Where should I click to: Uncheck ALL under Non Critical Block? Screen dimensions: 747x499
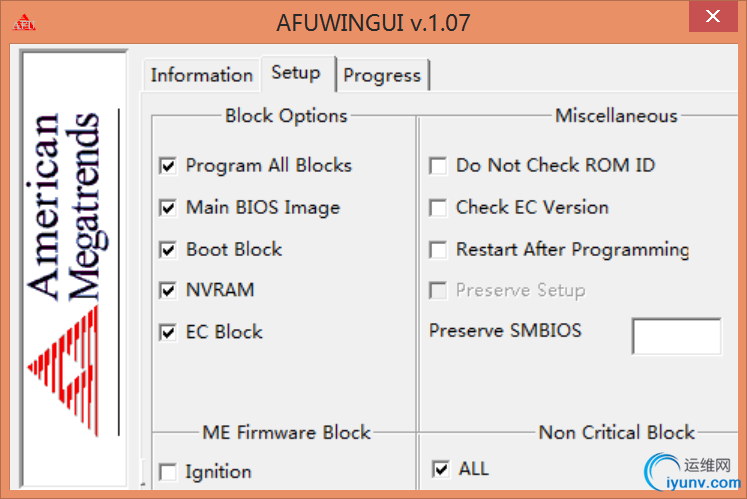tap(440, 468)
